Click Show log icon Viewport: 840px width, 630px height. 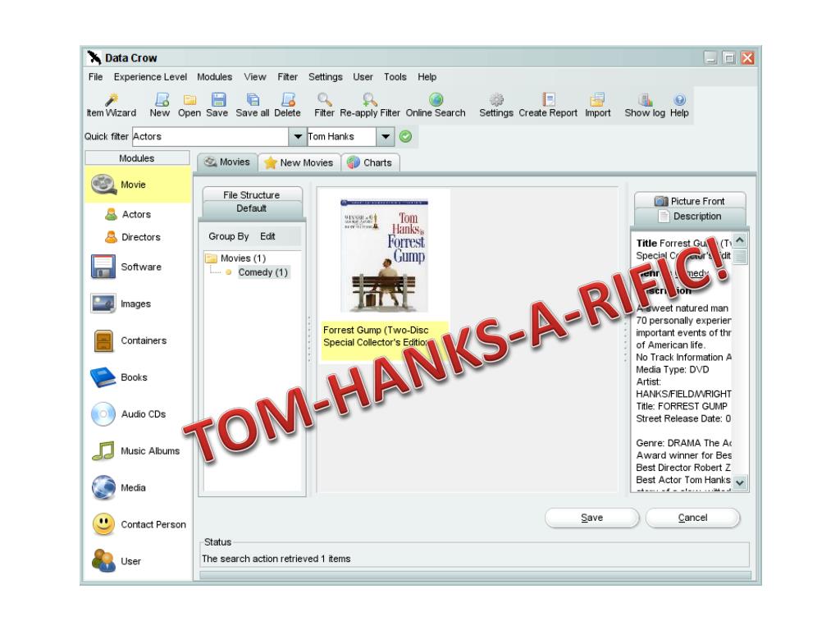pyautogui.click(x=645, y=105)
